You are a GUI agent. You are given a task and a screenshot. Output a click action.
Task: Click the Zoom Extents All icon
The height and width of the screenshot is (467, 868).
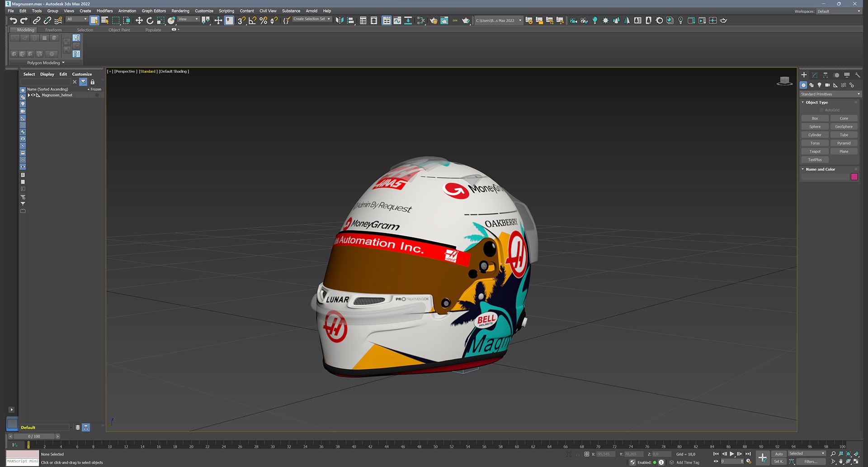(x=856, y=454)
